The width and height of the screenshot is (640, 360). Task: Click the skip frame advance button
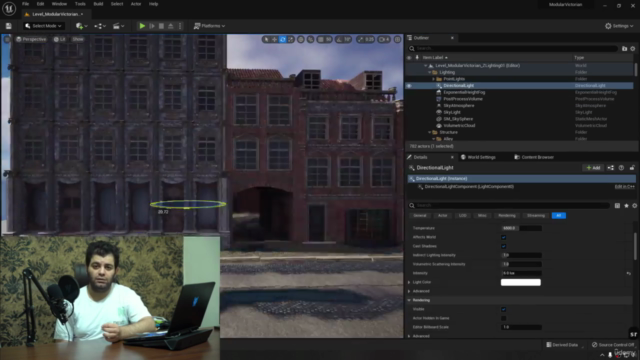pyautogui.click(x=152, y=26)
